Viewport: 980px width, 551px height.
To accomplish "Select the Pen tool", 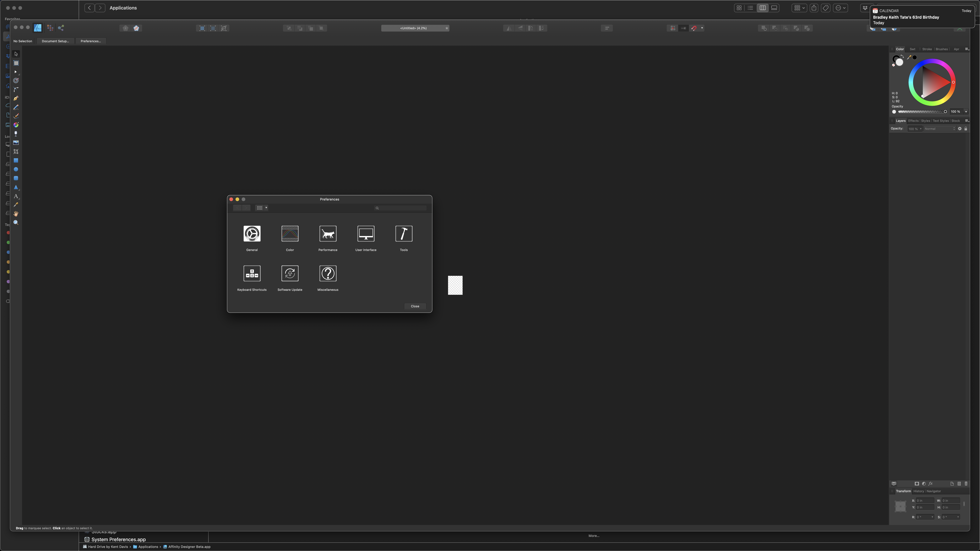I will point(16,98).
